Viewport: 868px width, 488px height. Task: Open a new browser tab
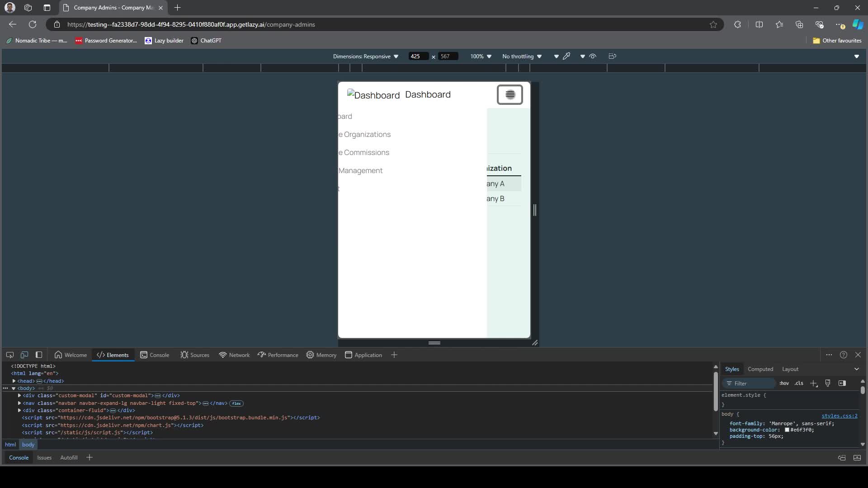tap(177, 8)
